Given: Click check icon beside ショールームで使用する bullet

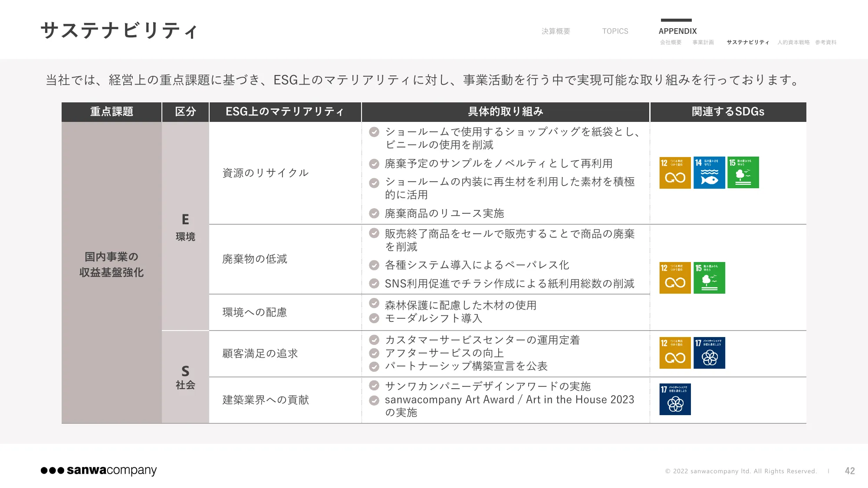Looking at the screenshot, I should click(374, 132).
